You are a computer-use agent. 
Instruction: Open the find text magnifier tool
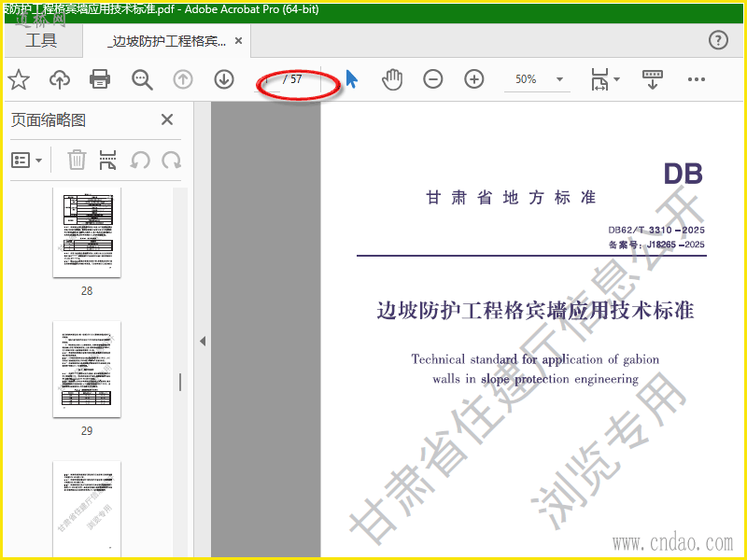tap(142, 79)
